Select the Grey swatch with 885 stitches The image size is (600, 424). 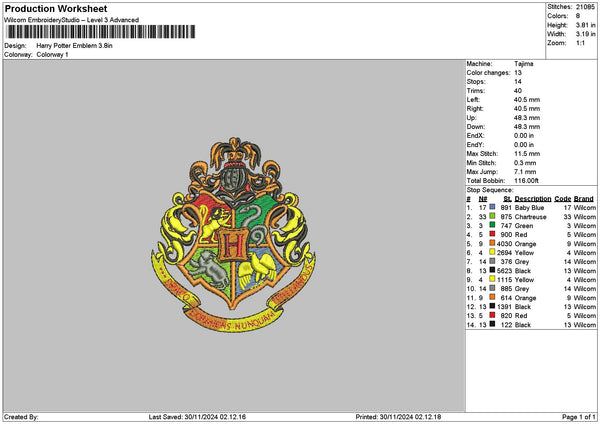pyautogui.click(x=492, y=288)
